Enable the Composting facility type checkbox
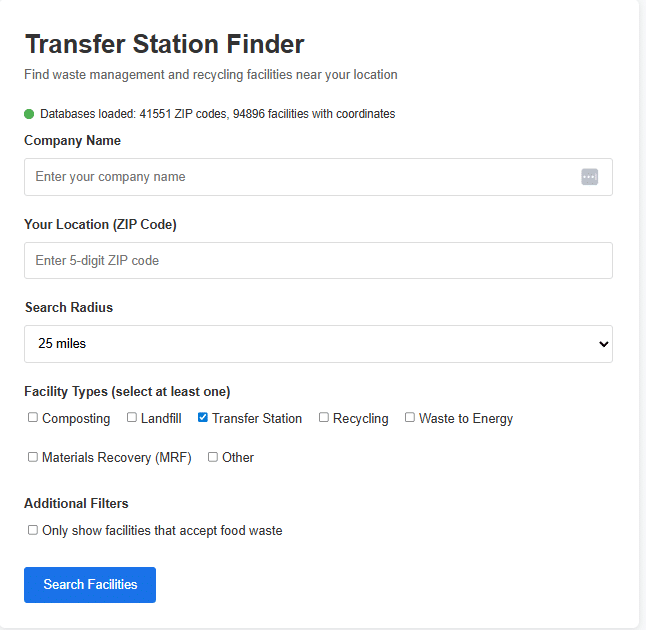The width and height of the screenshot is (646, 630). [33, 418]
